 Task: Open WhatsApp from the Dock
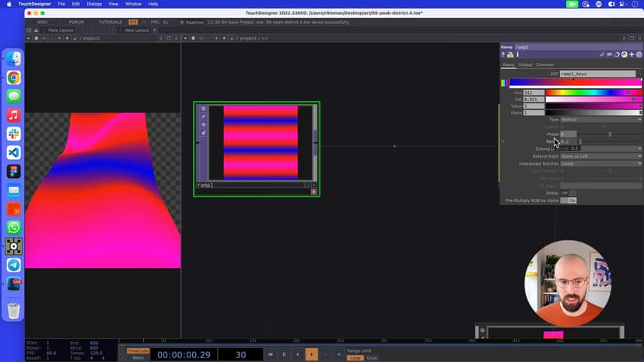coord(13,228)
